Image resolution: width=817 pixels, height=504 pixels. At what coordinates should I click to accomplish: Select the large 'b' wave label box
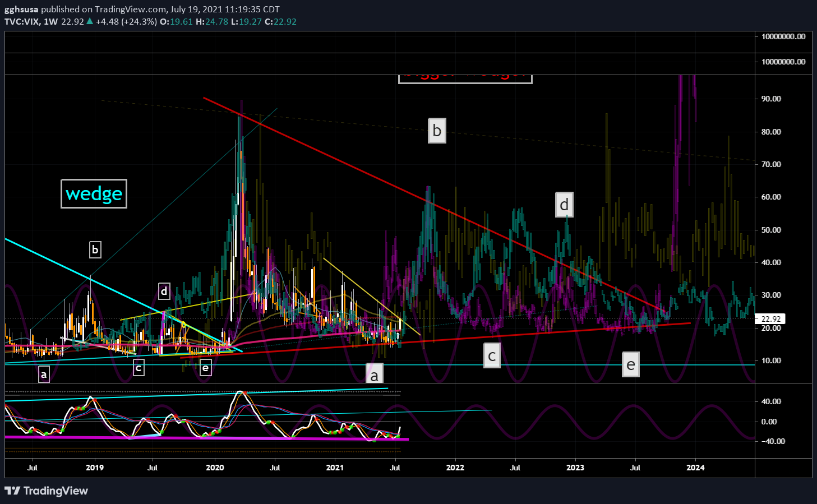[x=437, y=131]
